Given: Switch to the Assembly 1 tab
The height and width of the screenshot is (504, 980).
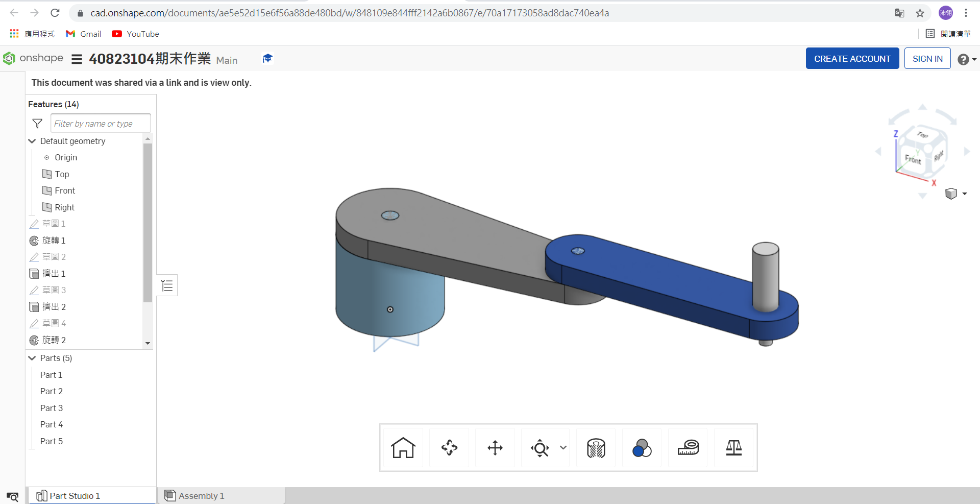Looking at the screenshot, I should point(222,496).
